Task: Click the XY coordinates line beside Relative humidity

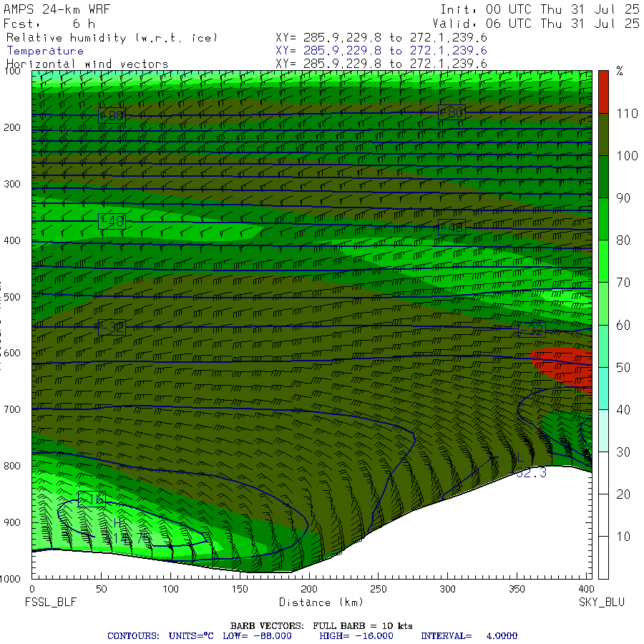Action: tap(381, 38)
